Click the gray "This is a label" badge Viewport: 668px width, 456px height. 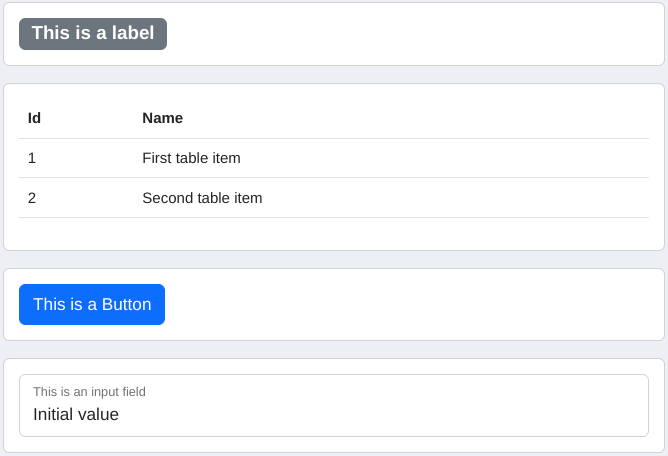point(93,34)
